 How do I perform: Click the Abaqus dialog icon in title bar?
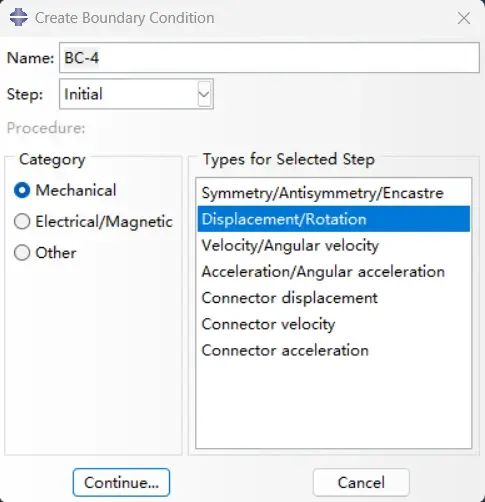[x=19, y=17]
